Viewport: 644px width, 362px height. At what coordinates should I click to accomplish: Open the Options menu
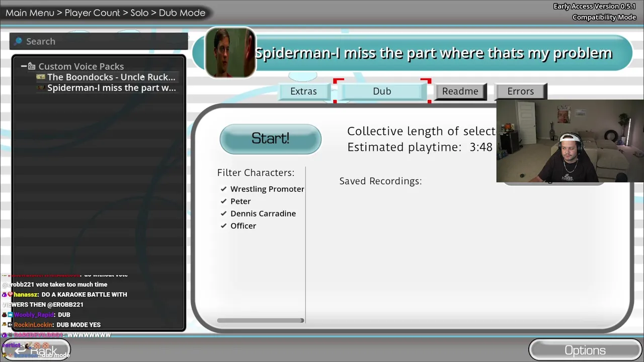tap(585, 350)
